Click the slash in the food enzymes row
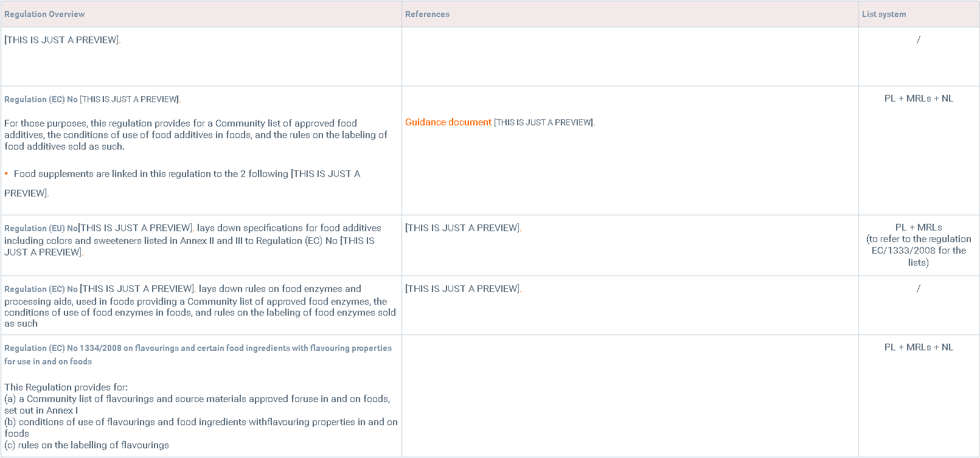 point(919,289)
